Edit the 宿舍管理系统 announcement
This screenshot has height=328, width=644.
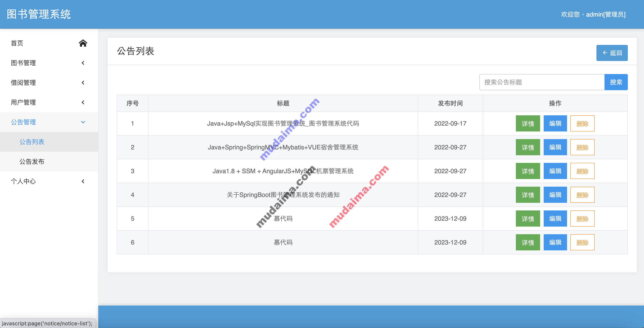pos(555,147)
